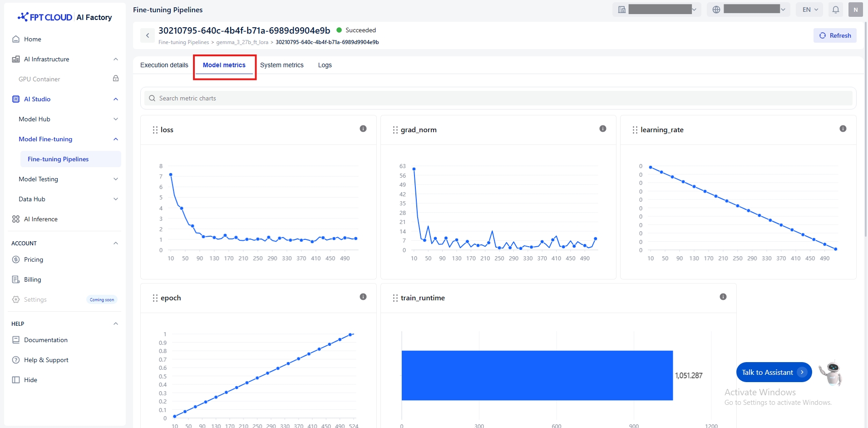Click the user avatar N icon
The image size is (868, 428).
[855, 10]
